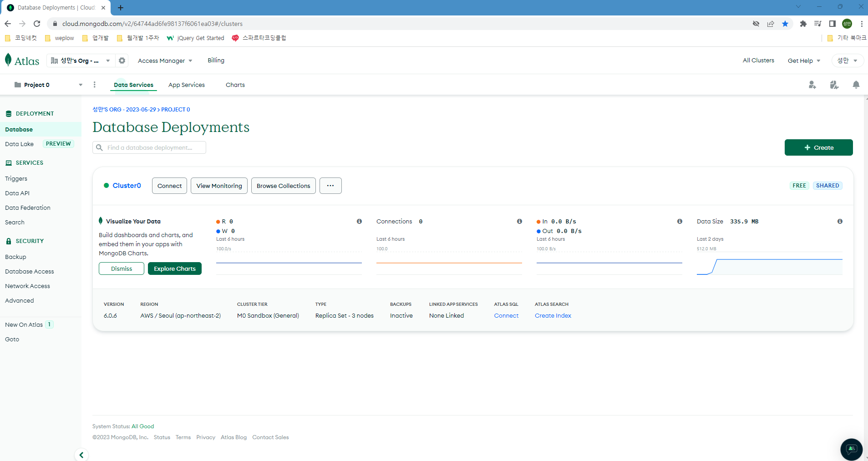Show info for Connections chart
Screen dimensions: 868x461
tap(519, 221)
